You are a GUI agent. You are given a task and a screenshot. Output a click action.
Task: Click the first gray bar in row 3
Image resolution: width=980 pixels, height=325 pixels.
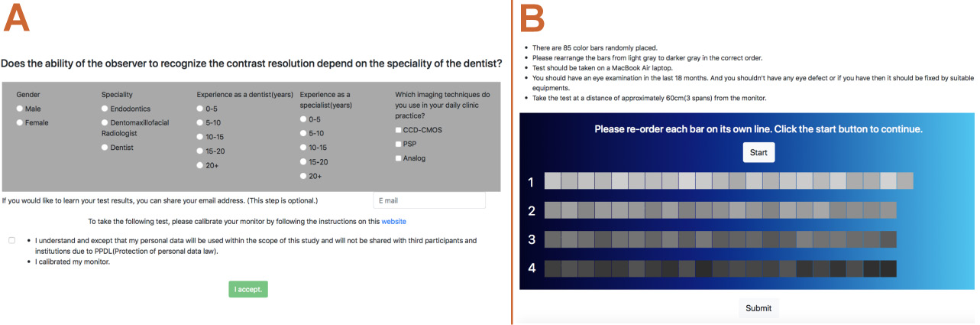tap(552, 239)
